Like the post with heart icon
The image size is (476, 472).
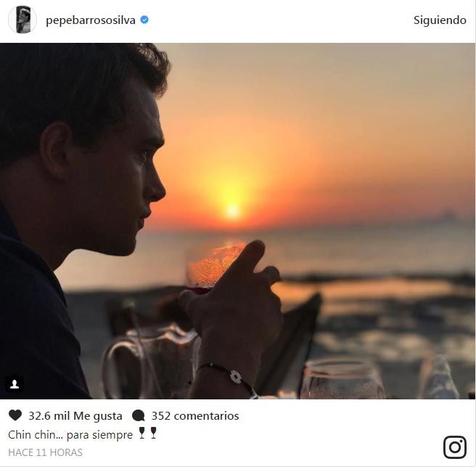point(15,415)
